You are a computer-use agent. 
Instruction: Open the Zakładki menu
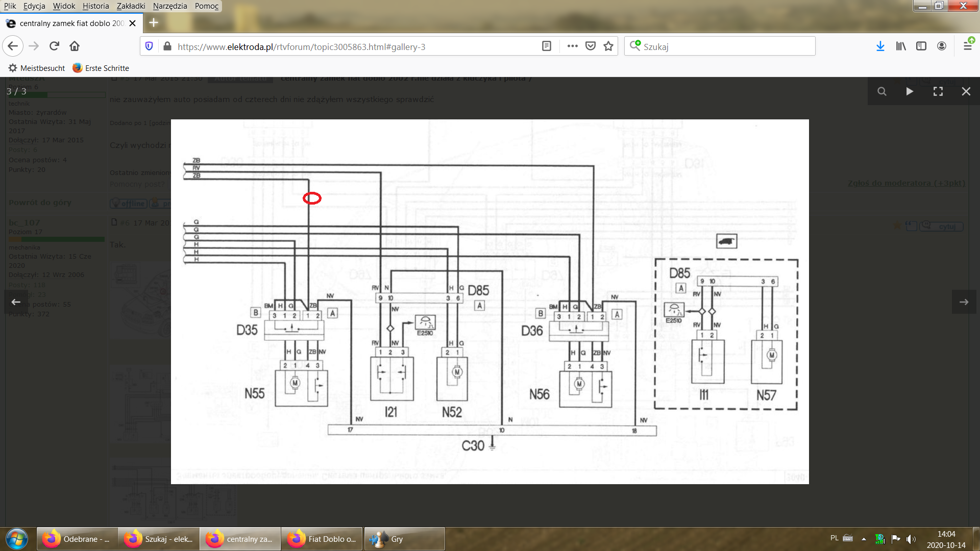click(x=131, y=6)
